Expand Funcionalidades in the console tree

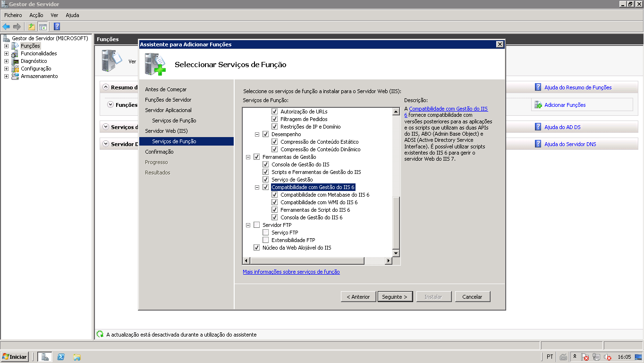tap(6, 53)
